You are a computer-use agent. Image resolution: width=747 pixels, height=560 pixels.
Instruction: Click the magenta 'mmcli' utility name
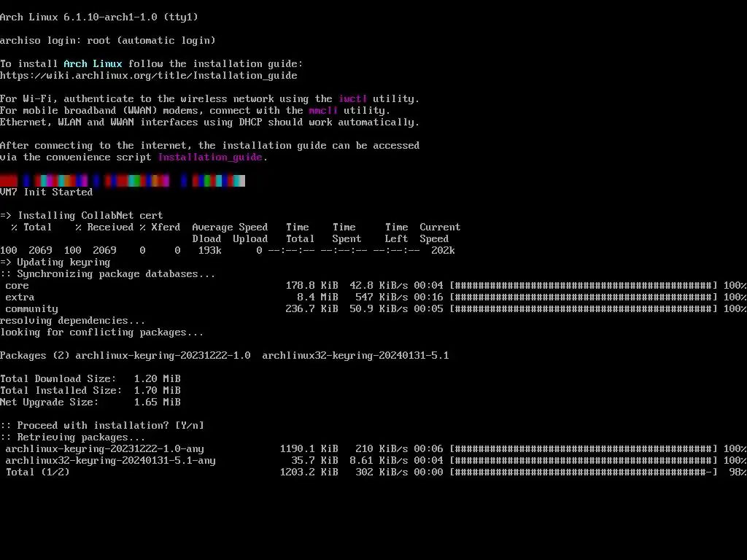click(x=323, y=110)
